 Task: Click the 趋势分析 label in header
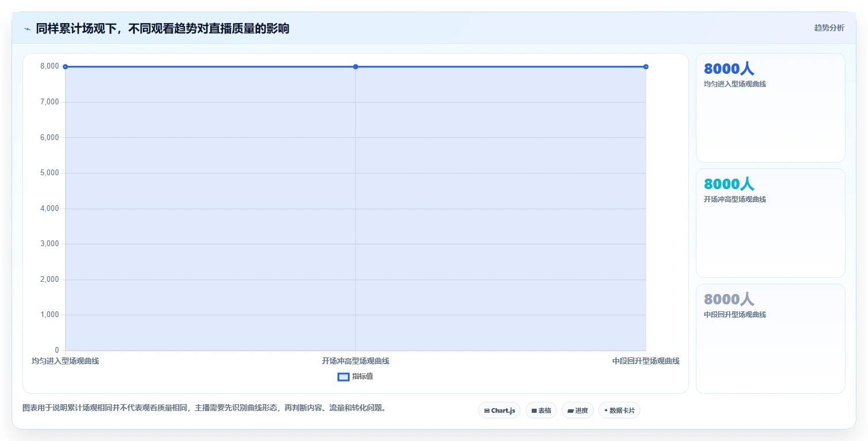[829, 28]
